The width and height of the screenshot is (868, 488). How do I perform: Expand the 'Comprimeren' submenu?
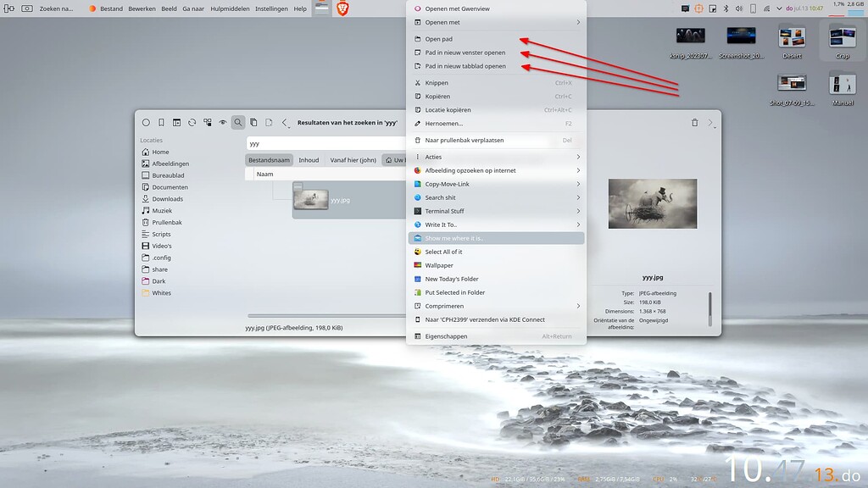496,306
